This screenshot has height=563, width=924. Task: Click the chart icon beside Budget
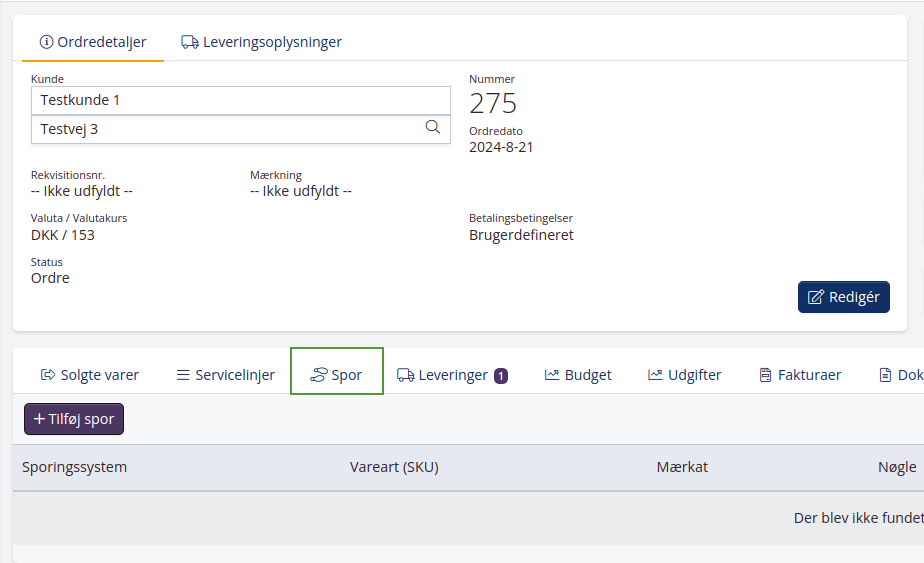pos(552,375)
